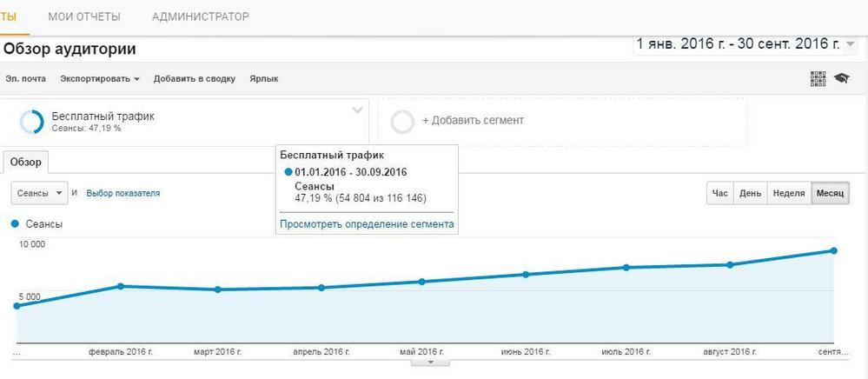This screenshot has width=868, height=379.
Task: Click the Эл. почта button
Action: (26, 79)
